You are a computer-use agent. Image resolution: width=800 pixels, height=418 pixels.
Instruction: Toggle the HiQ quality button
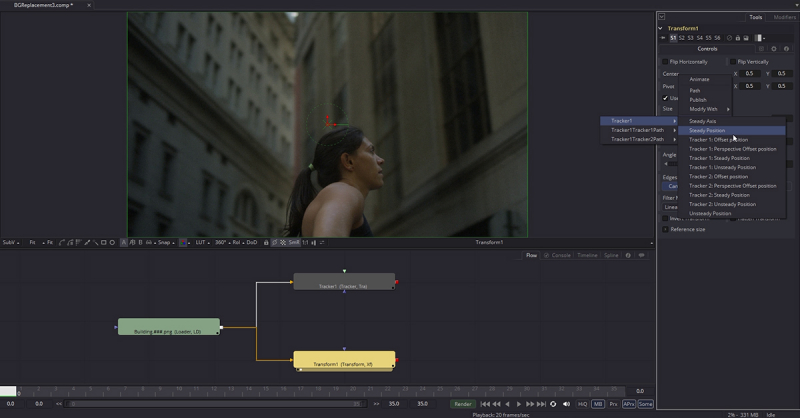click(x=582, y=404)
